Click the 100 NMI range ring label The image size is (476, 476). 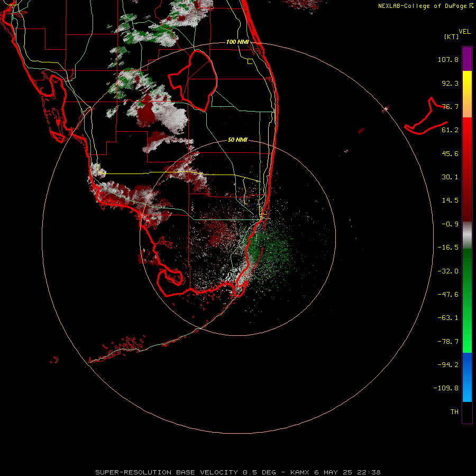click(237, 42)
